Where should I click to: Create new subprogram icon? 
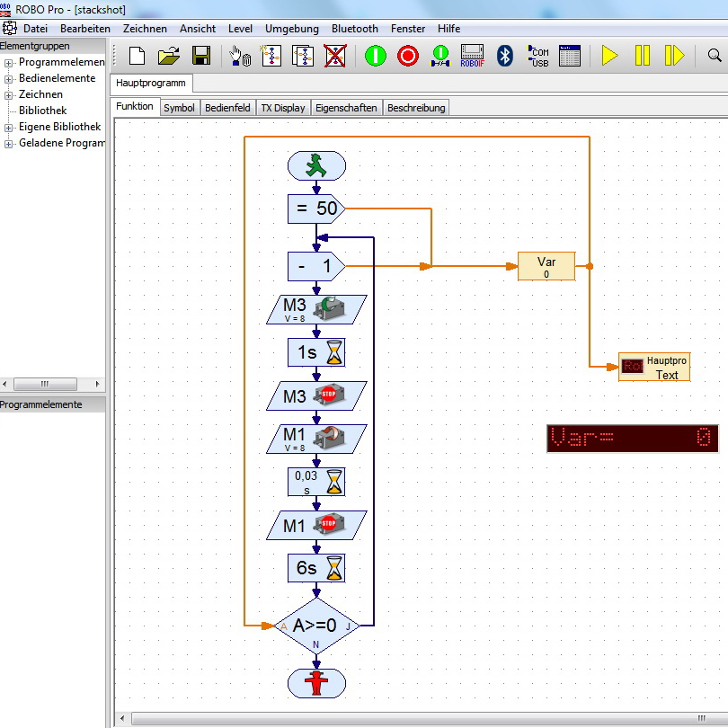(x=271, y=57)
